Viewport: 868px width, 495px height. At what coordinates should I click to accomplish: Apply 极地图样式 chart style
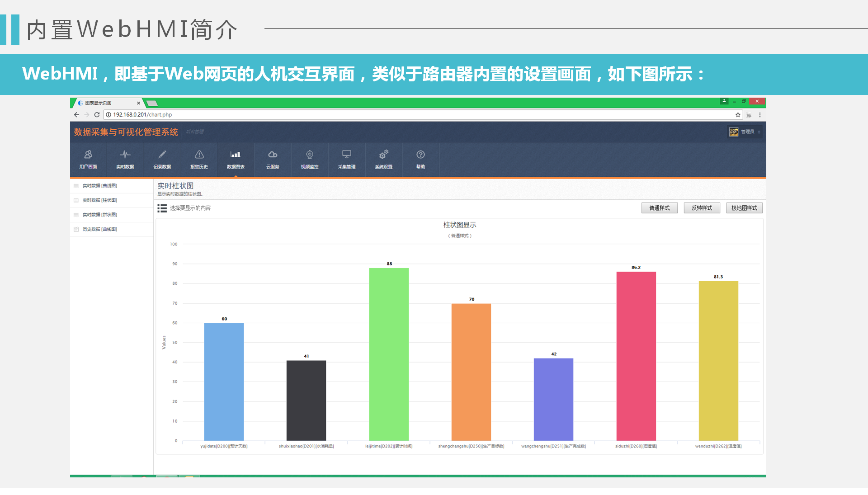[x=744, y=208]
